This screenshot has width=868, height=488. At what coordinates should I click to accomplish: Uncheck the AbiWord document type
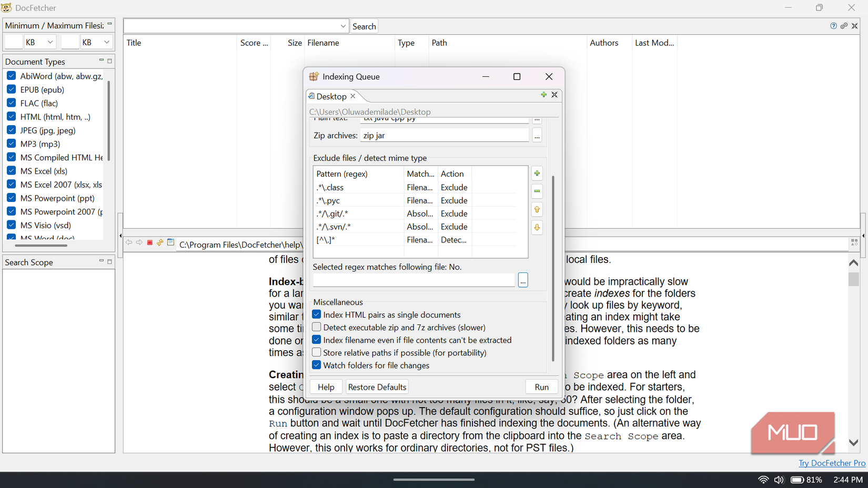tap(11, 76)
